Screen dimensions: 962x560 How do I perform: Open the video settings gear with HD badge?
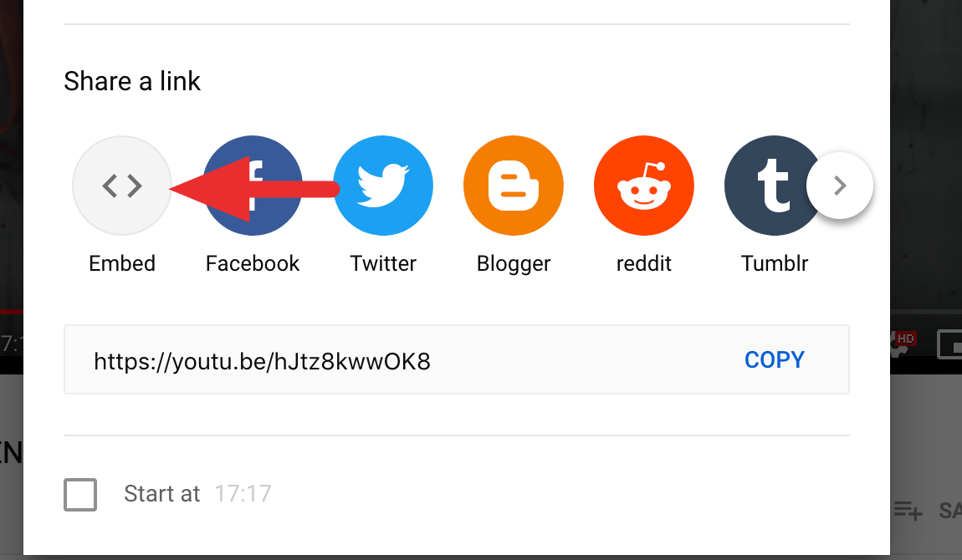coord(902,344)
